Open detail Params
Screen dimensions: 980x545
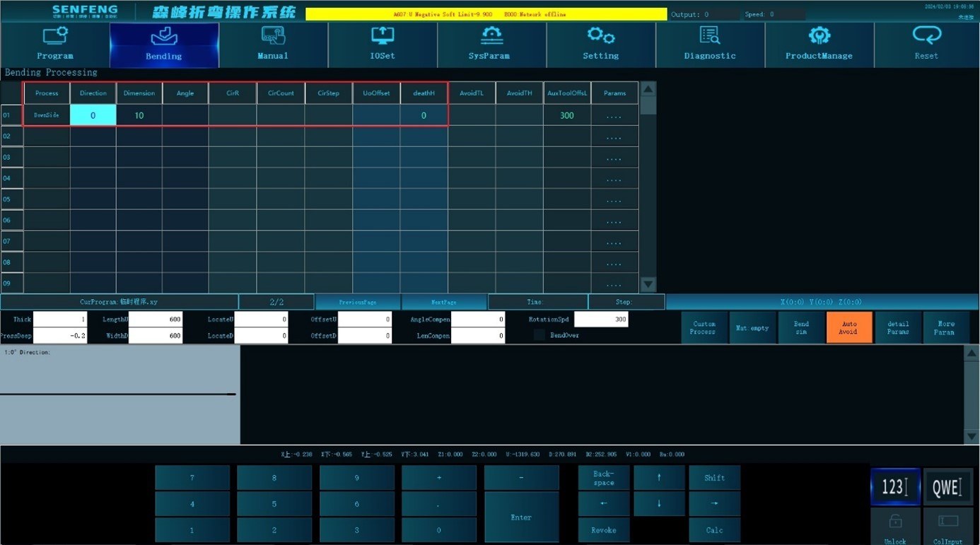(898, 327)
